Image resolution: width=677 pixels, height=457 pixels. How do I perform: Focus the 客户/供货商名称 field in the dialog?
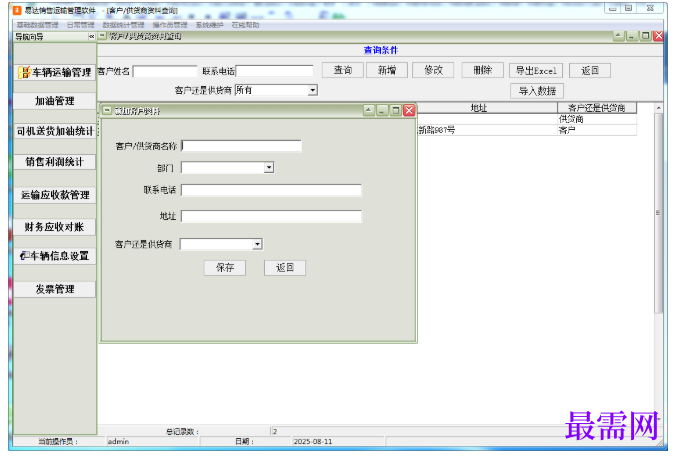241,146
